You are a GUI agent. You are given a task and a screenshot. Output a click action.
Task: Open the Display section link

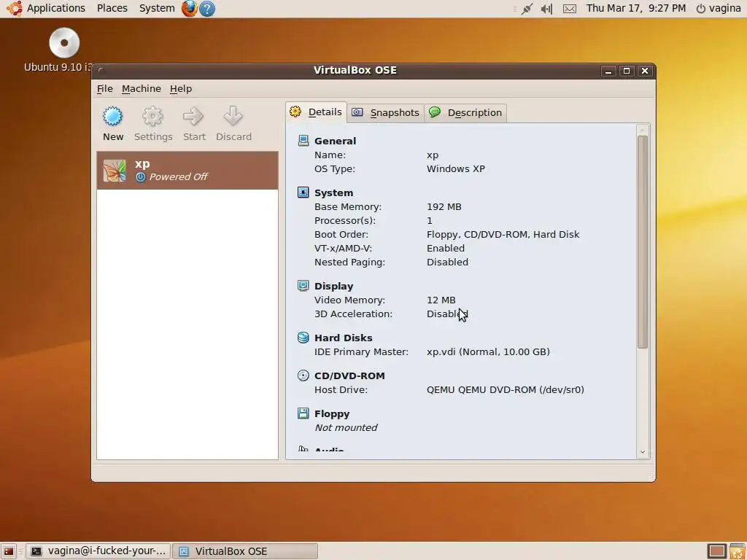click(333, 286)
